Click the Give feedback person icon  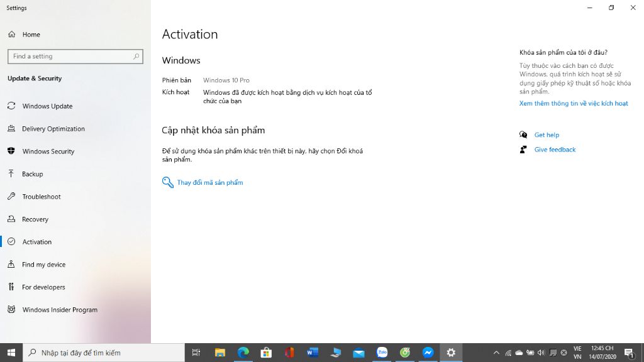(x=523, y=150)
